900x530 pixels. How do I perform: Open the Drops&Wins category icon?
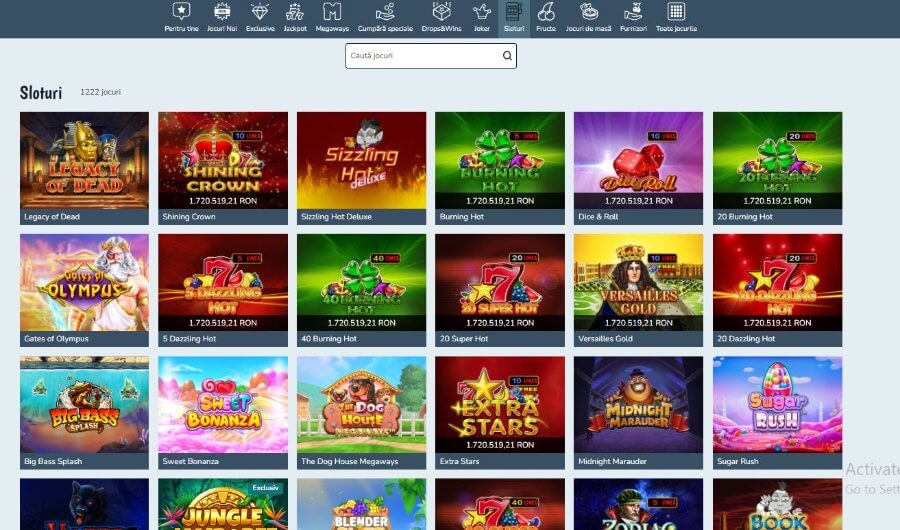click(441, 11)
